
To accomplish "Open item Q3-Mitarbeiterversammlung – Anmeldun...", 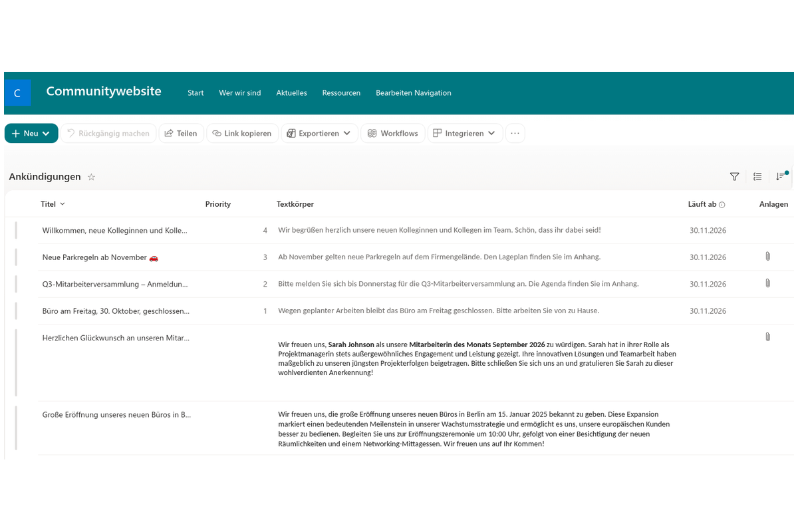I will 115,284.
